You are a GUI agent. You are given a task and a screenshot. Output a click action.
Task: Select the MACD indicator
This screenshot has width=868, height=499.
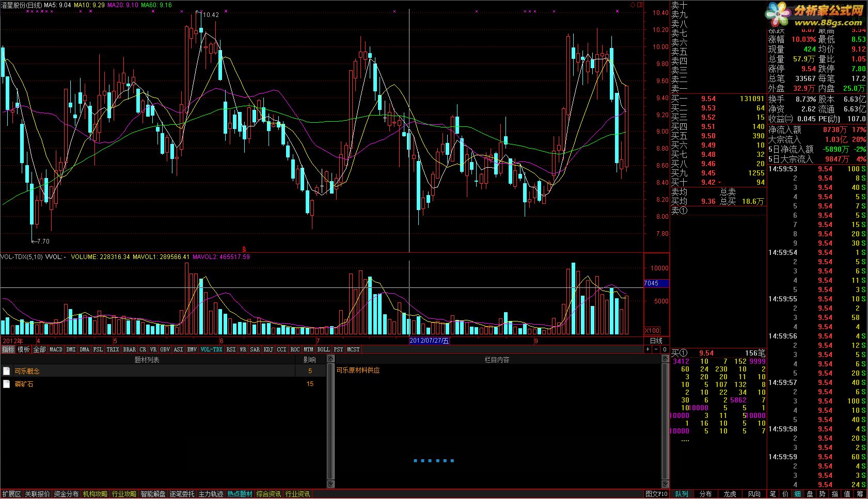(56, 349)
